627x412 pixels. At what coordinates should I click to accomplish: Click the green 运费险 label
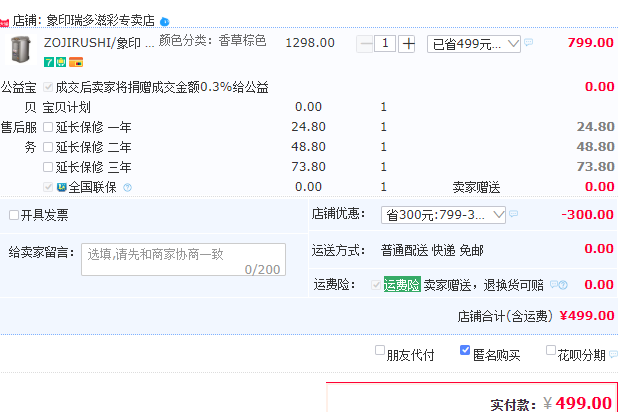pyautogui.click(x=402, y=284)
